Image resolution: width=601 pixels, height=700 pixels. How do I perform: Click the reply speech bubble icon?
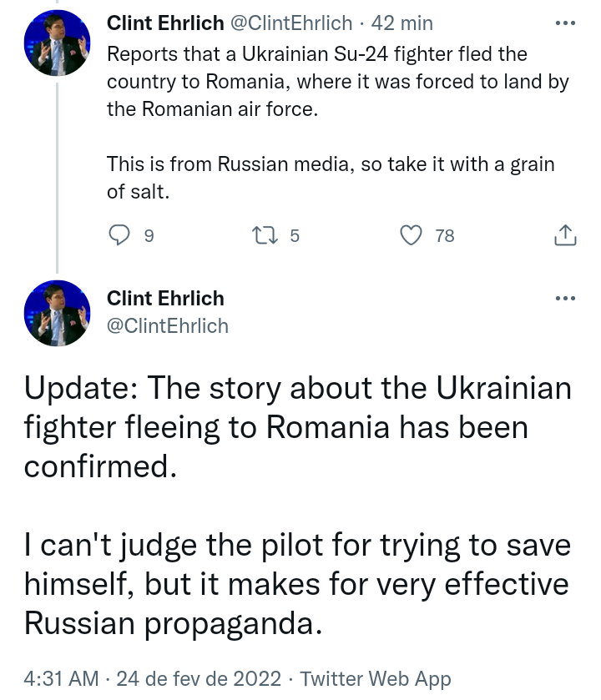coord(120,236)
